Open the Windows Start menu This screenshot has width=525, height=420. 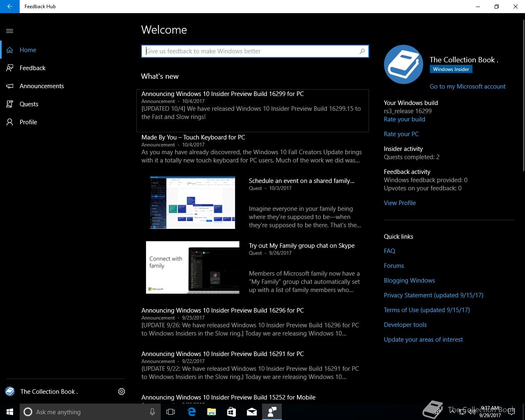tap(10, 412)
